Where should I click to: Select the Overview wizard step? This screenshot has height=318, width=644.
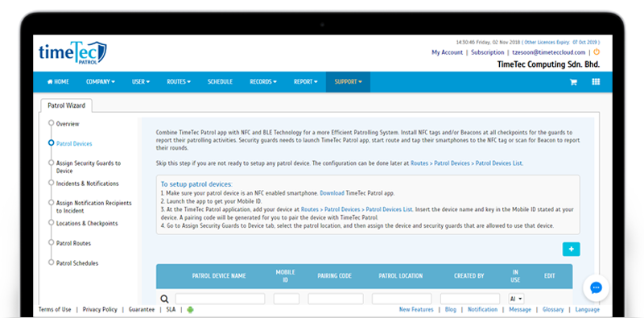tap(68, 124)
